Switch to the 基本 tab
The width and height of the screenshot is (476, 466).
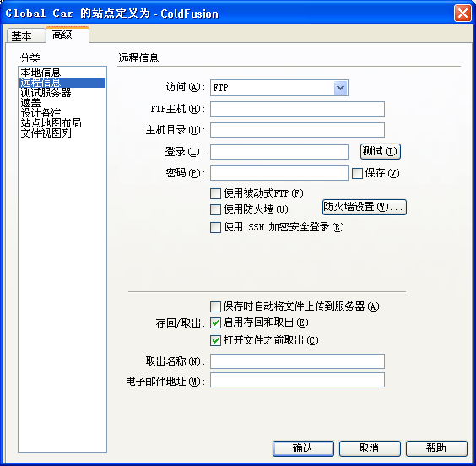[x=22, y=35]
